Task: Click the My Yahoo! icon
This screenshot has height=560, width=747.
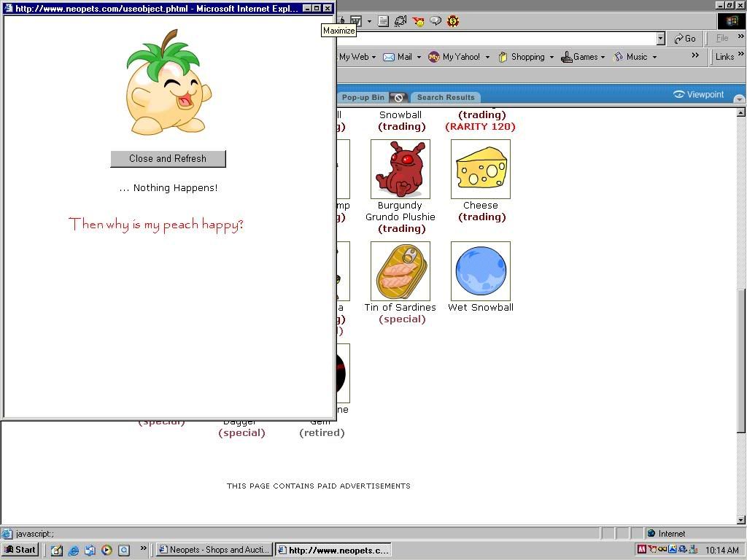Action: tap(433, 57)
